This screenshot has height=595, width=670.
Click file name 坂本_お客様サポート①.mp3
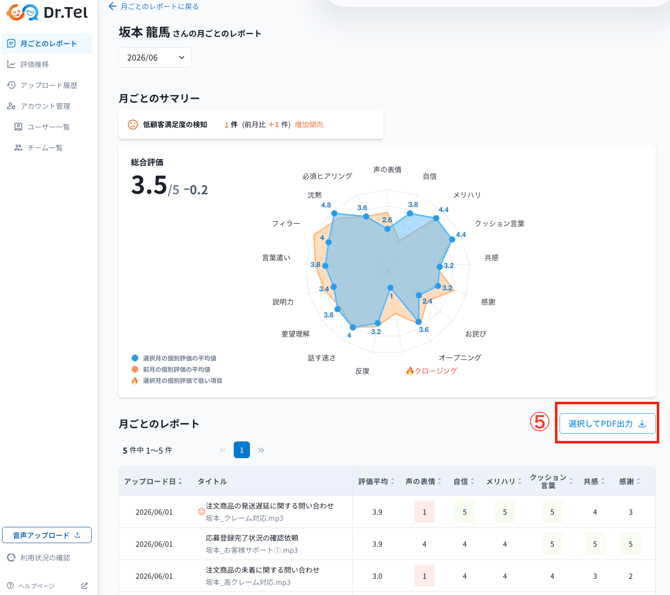coord(252,550)
